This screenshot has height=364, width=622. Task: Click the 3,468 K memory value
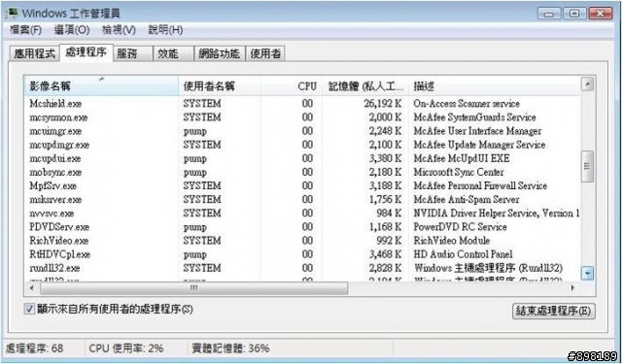click(385, 254)
